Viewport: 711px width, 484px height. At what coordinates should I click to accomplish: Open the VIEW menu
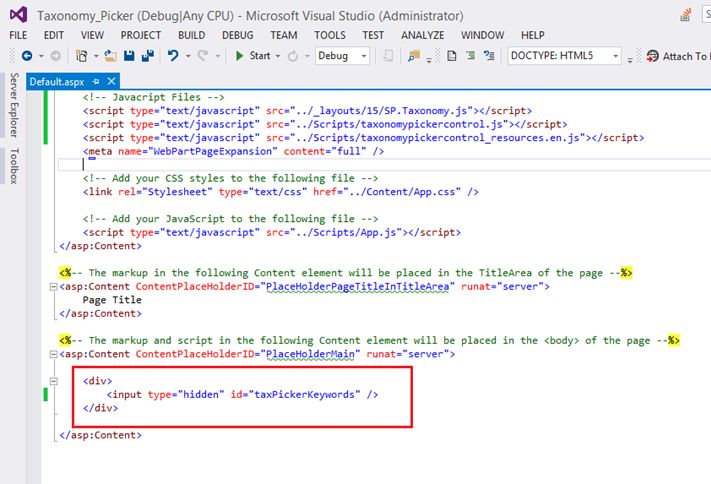tap(92, 35)
